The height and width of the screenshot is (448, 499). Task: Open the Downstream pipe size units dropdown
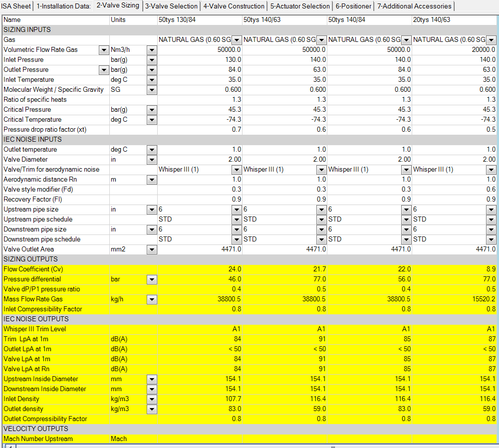152,229
